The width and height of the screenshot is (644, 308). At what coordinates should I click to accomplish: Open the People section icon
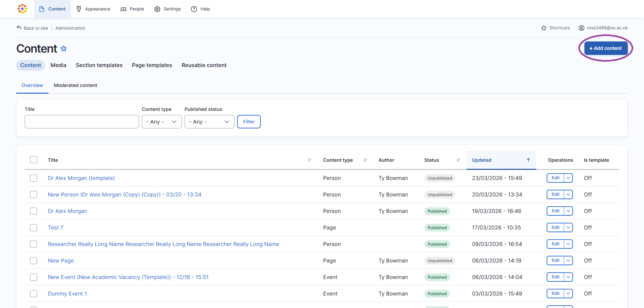123,9
